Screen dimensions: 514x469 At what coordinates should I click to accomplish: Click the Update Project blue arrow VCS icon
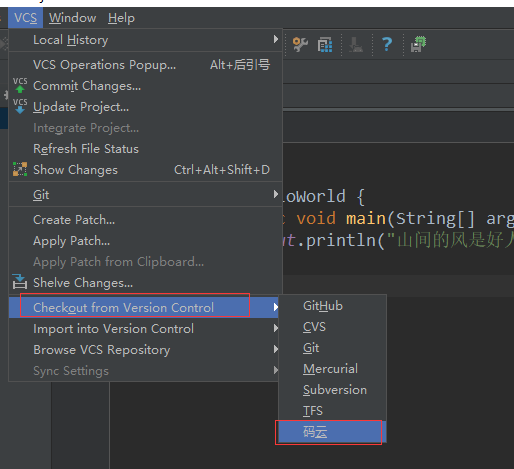(20, 106)
